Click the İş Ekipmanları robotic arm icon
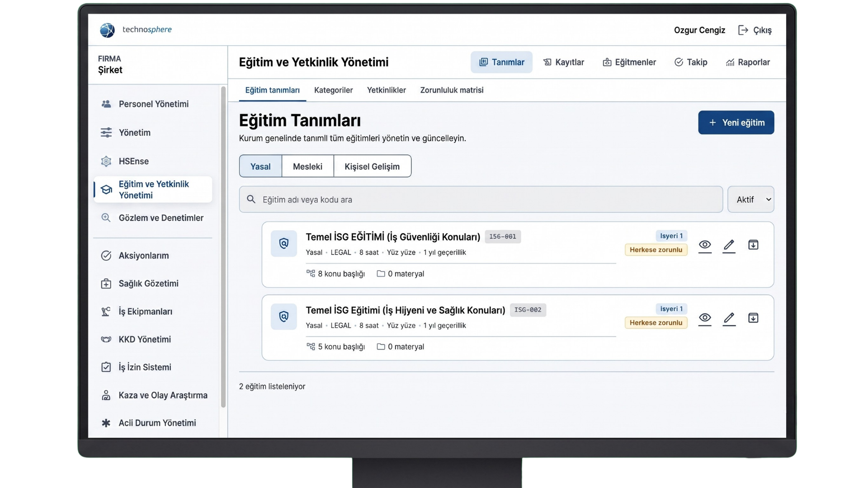This screenshot has height=488, width=868. click(x=106, y=312)
